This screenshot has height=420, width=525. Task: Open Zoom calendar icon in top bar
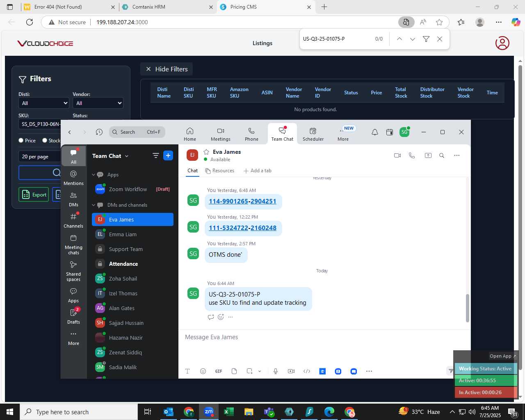coord(390,132)
